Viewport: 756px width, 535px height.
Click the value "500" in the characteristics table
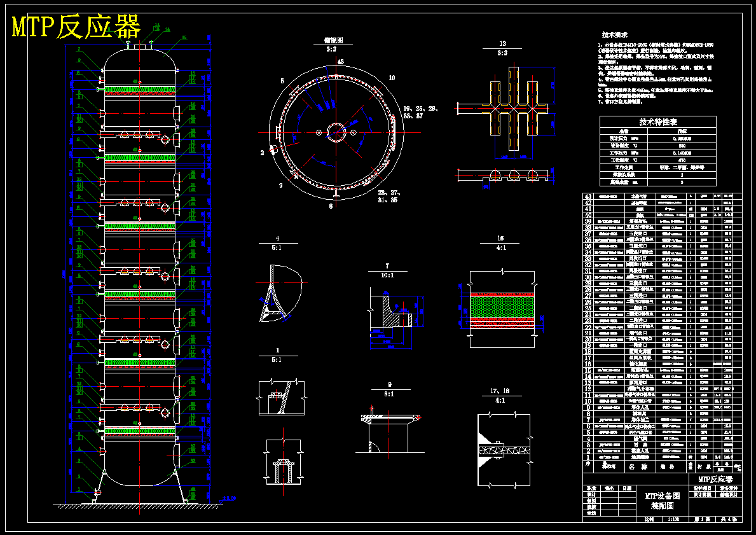click(682, 145)
